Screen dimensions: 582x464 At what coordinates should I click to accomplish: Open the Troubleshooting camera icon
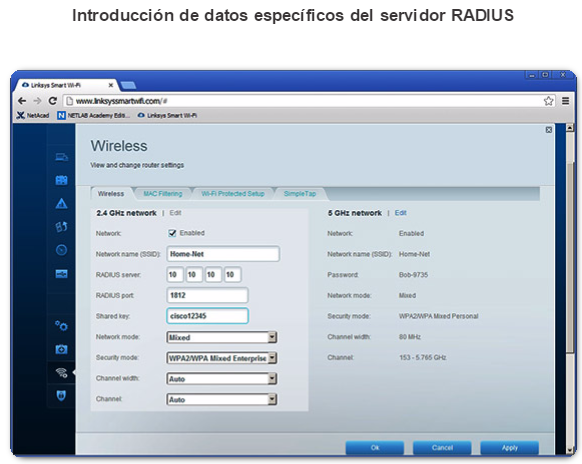point(61,349)
